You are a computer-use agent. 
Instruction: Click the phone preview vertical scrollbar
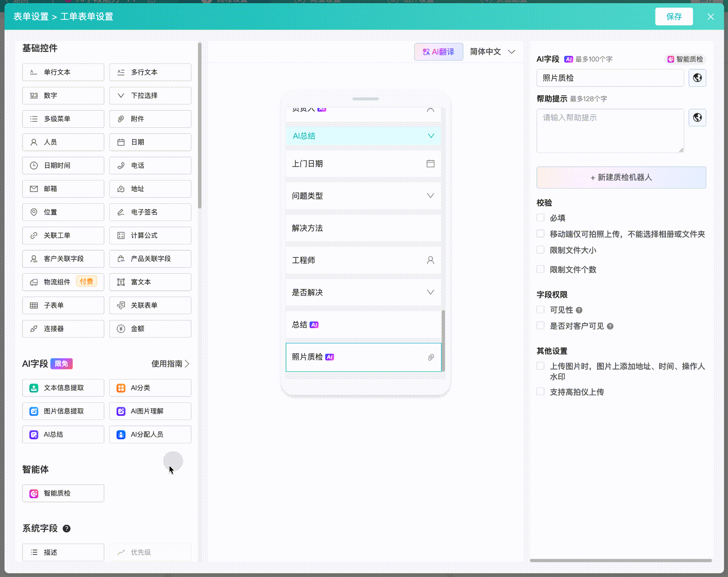click(x=443, y=341)
